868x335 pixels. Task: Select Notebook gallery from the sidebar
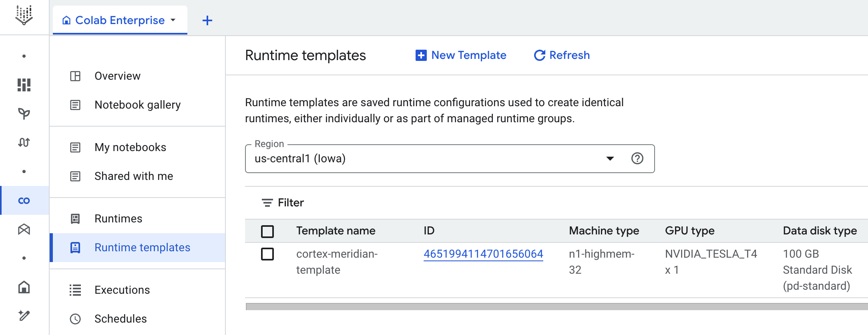pos(137,105)
